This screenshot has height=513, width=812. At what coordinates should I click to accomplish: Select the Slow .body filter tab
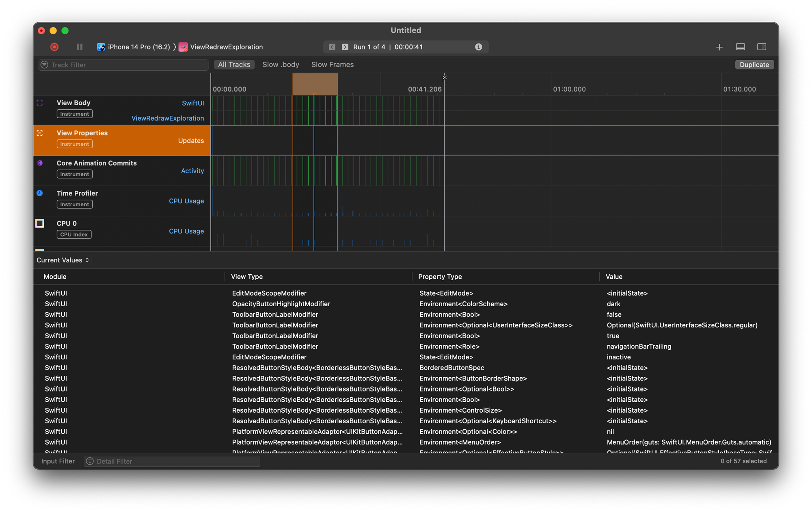[281, 65]
